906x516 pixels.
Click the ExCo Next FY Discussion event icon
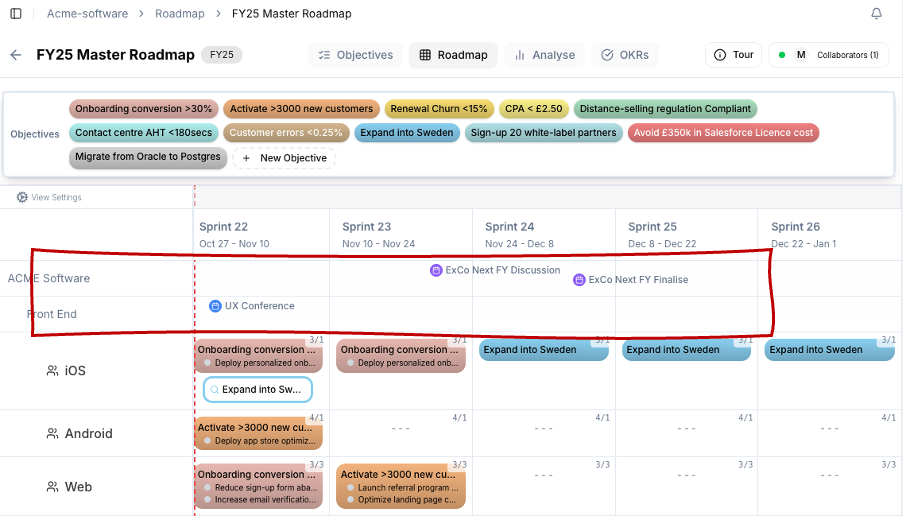click(x=436, y=270)
